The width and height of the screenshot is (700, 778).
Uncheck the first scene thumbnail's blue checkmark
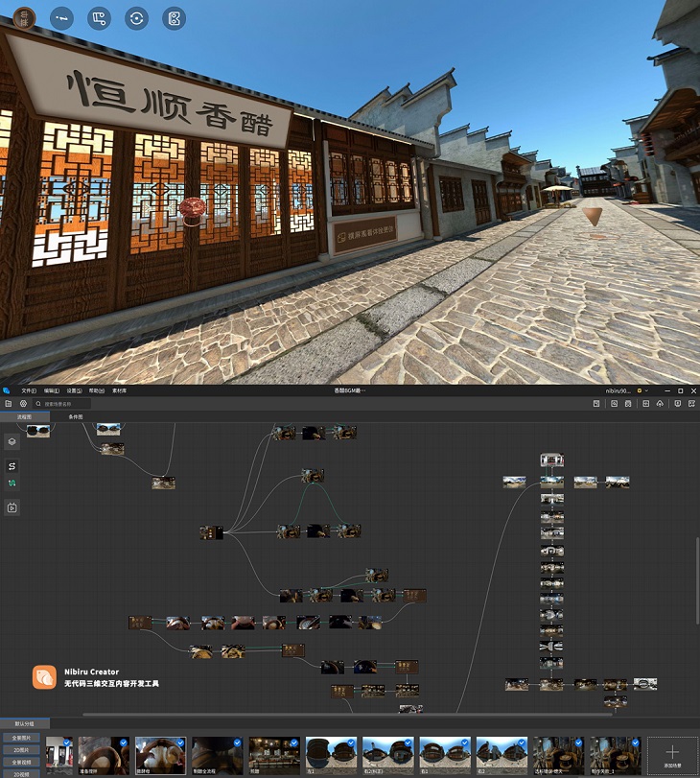point(66,743)
